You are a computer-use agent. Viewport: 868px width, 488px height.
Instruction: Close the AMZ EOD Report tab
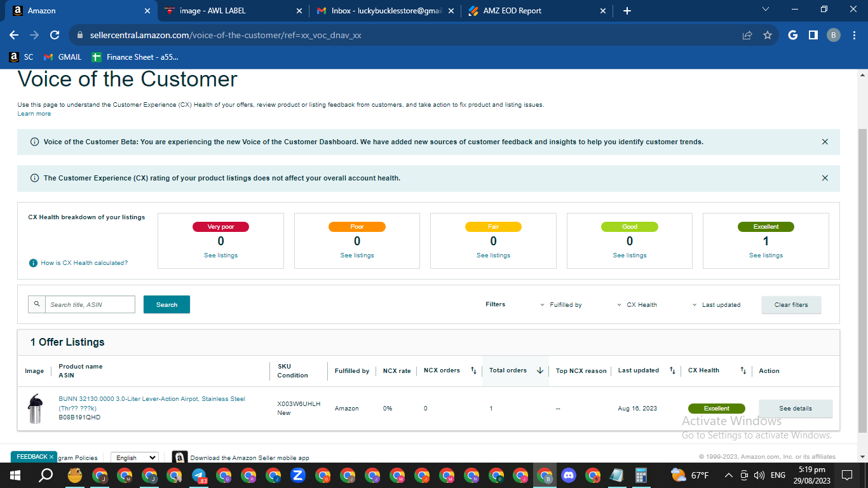coord(604,11)
